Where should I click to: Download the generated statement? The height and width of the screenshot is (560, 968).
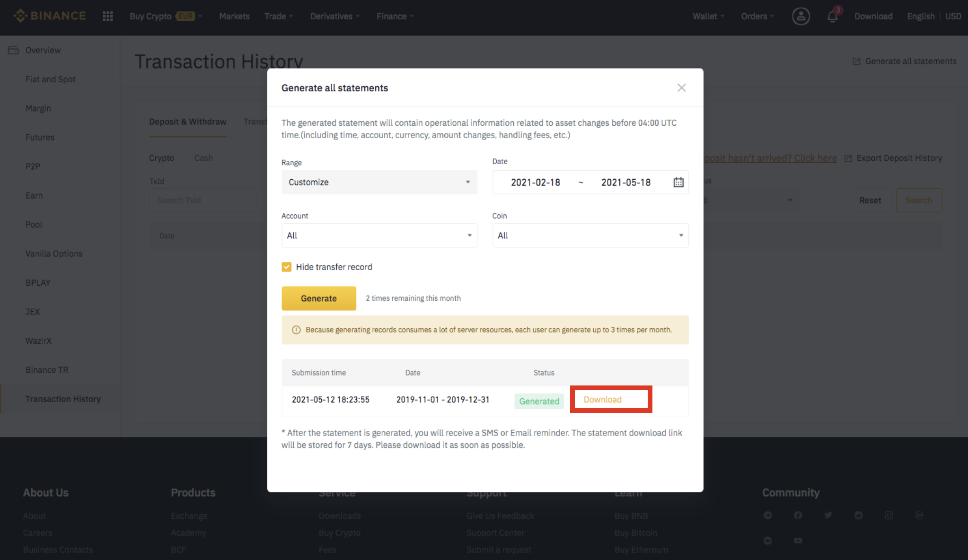pyautogui.click(x=602, y=400)
